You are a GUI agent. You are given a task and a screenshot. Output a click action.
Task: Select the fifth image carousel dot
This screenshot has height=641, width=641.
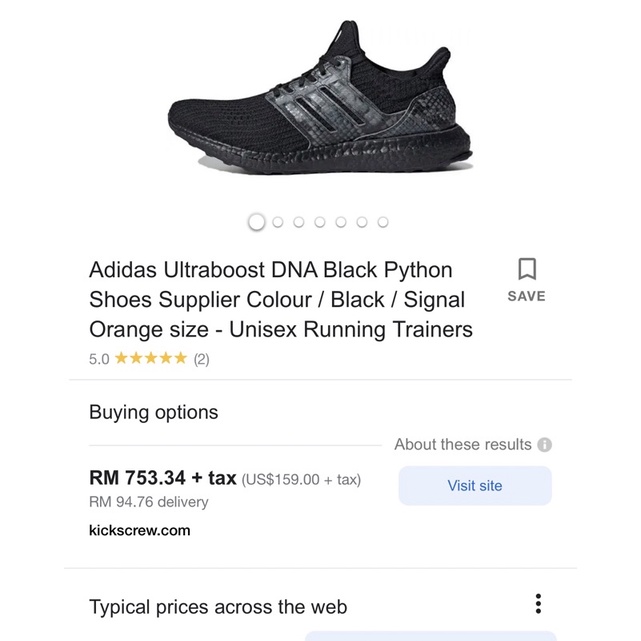[x=341, y=222]
